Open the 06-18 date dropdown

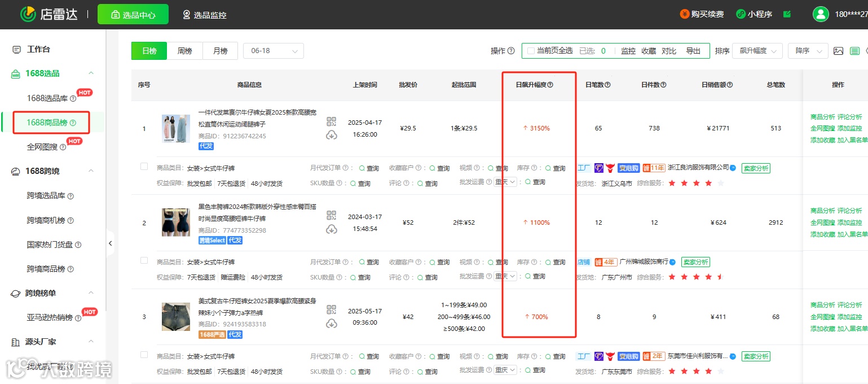click(274, 51)
